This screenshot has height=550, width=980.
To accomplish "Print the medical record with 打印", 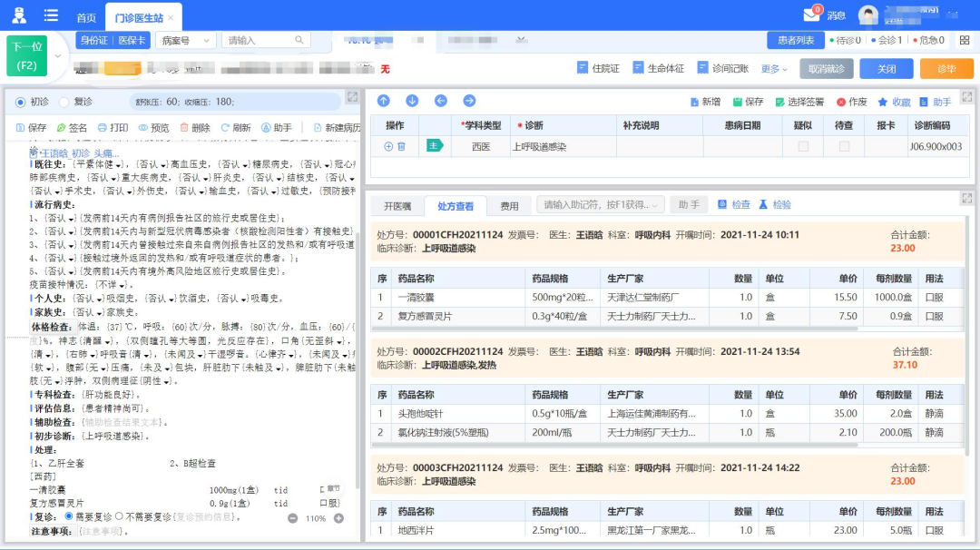I will (113, 127).
